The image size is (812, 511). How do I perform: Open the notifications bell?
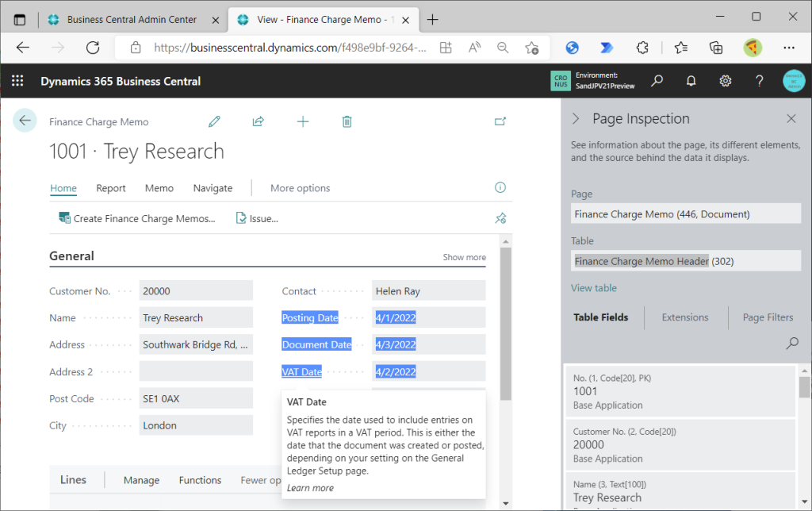coord(691,81)
